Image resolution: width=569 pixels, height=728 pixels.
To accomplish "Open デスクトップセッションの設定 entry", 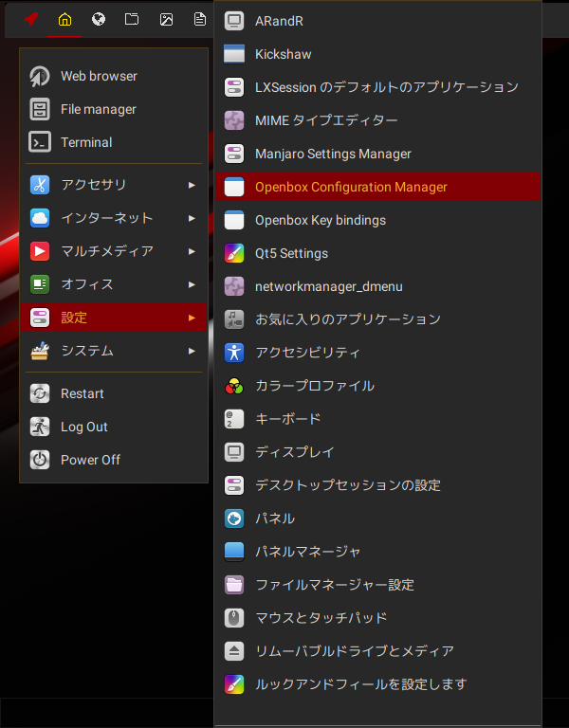I will 377,485.
